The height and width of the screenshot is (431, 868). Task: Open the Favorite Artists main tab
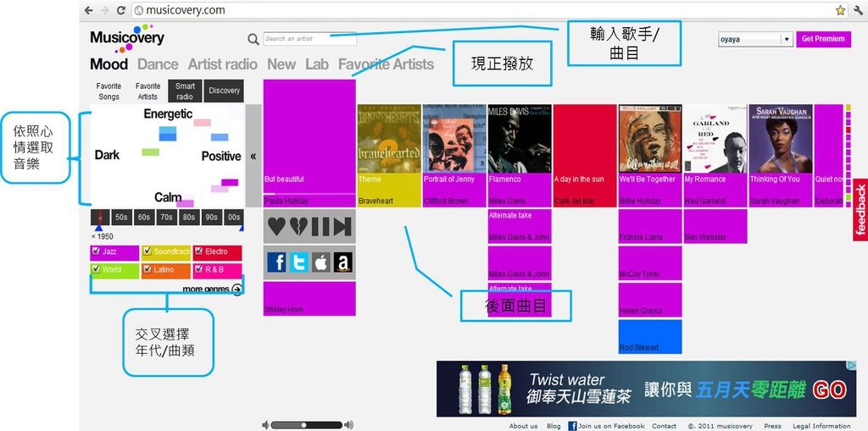pos(386,64)
